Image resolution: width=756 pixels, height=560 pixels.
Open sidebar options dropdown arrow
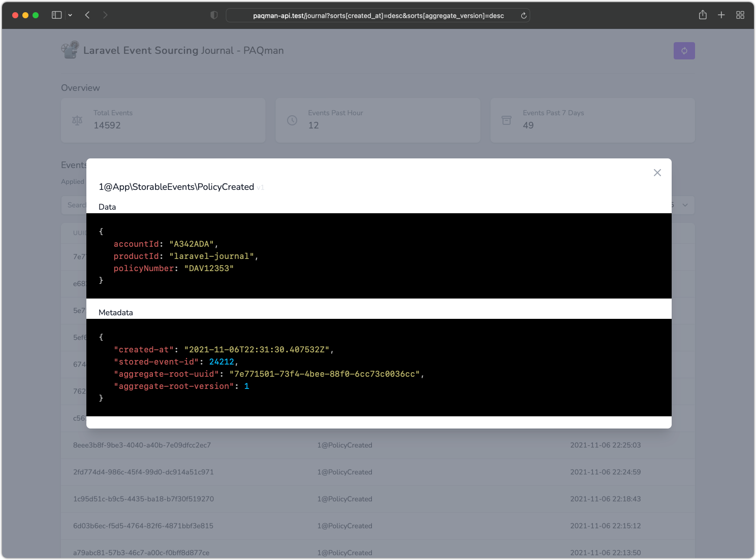click(x=70, y=15)
